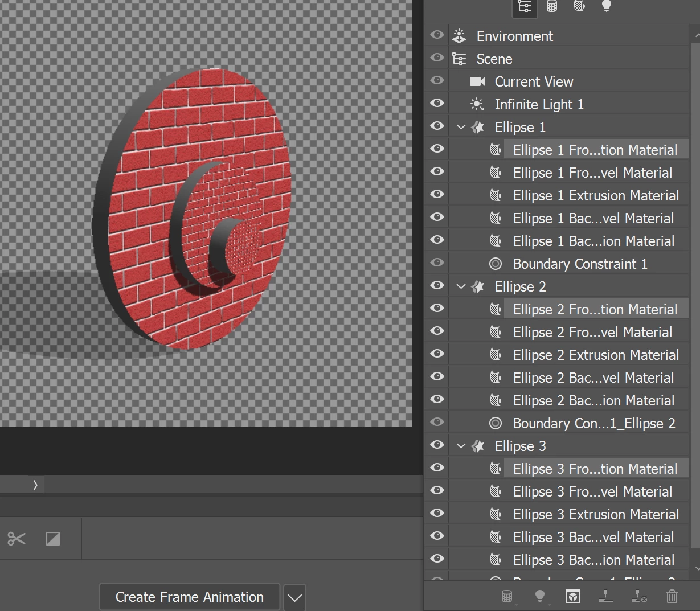Filter 3D panel by lights icon
Screen dimensions: 700x611
[x=607, y=6]
